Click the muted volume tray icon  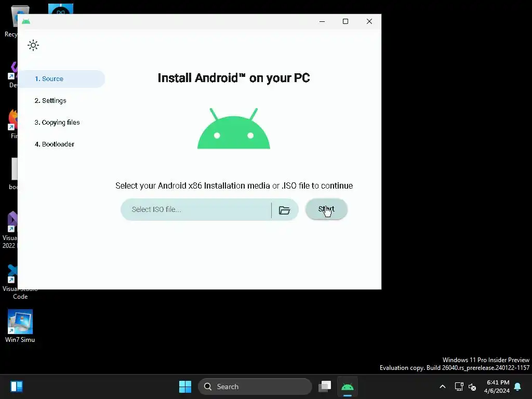click(472, 387)
